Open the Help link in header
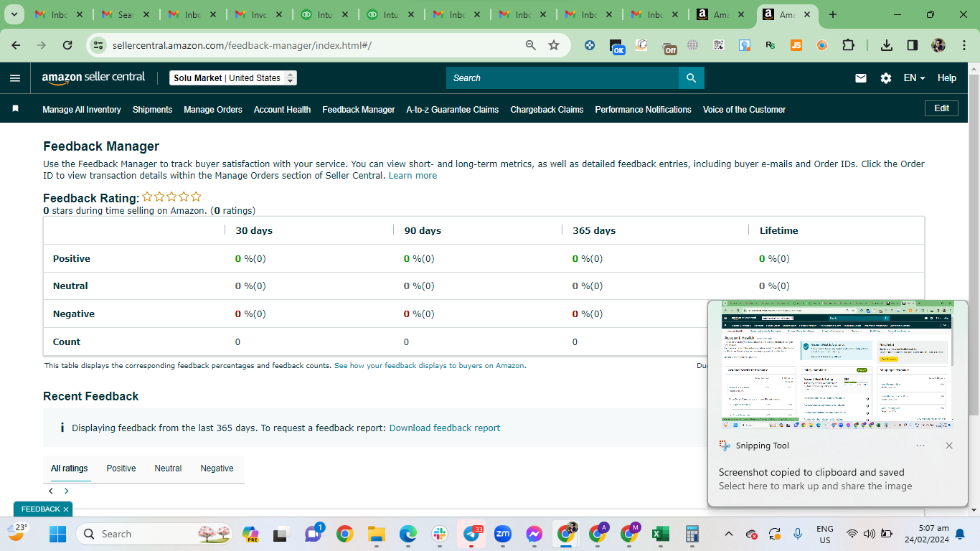The height and width of the screenshot is (551, 980). [947, 78]
